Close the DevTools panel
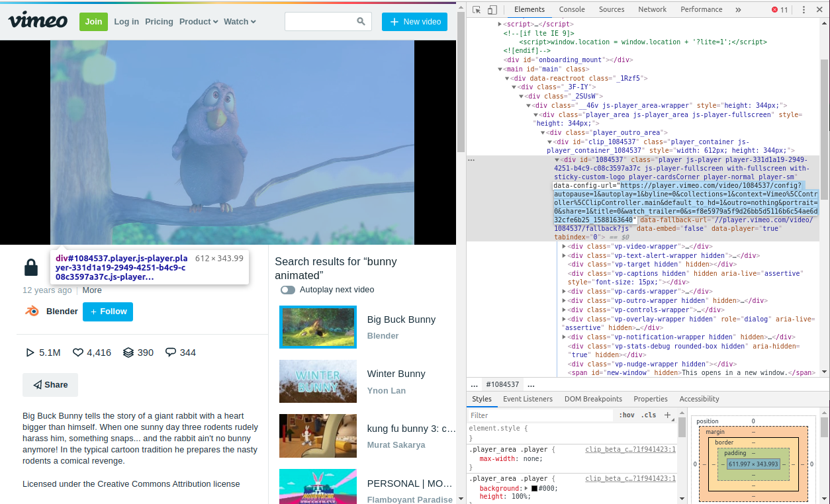830x504 pixels. [x=821, y=10]
